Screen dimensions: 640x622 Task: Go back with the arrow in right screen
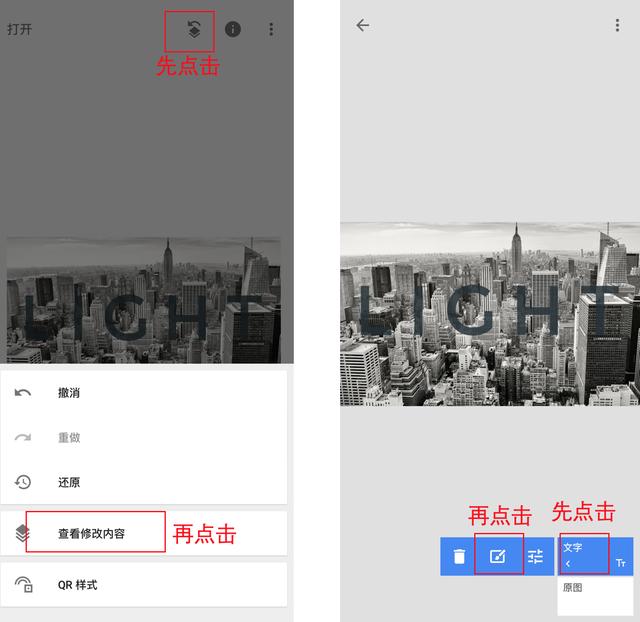click(x=362, y=25)
